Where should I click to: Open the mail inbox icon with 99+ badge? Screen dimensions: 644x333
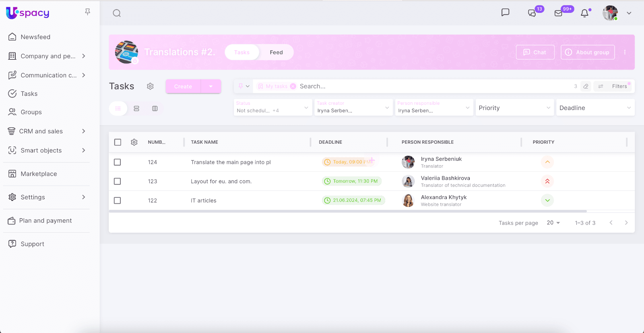(558, 13)
